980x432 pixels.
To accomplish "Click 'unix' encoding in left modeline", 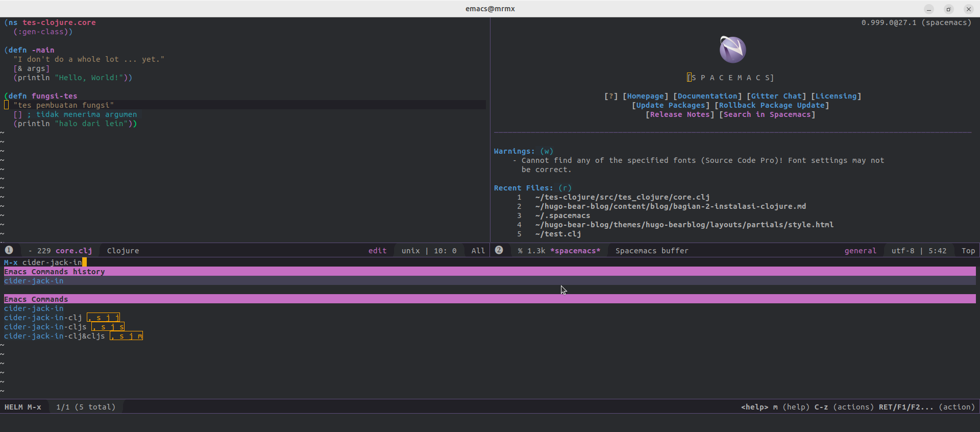I will click(x=411, y=251).
